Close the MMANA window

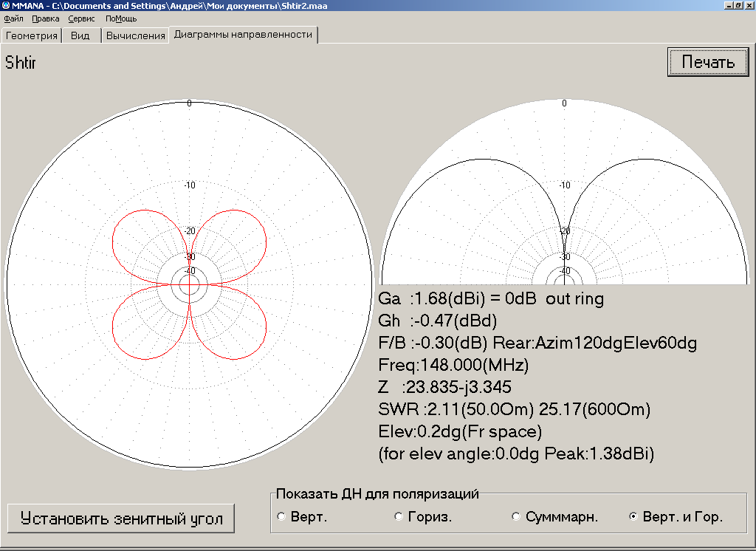point(749,5)
